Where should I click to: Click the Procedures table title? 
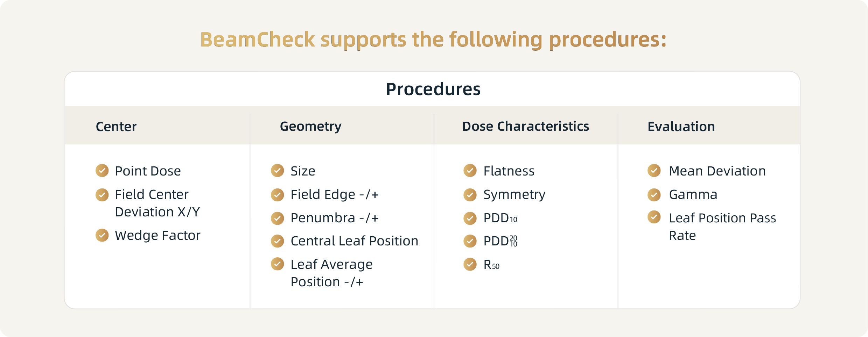433,89
